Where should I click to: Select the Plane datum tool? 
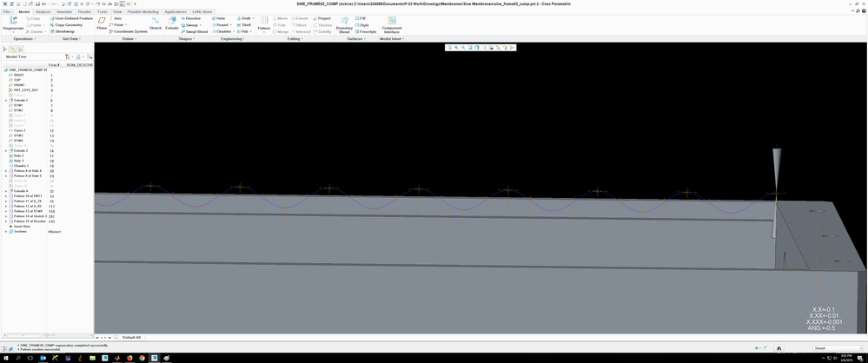pos(102,23)
